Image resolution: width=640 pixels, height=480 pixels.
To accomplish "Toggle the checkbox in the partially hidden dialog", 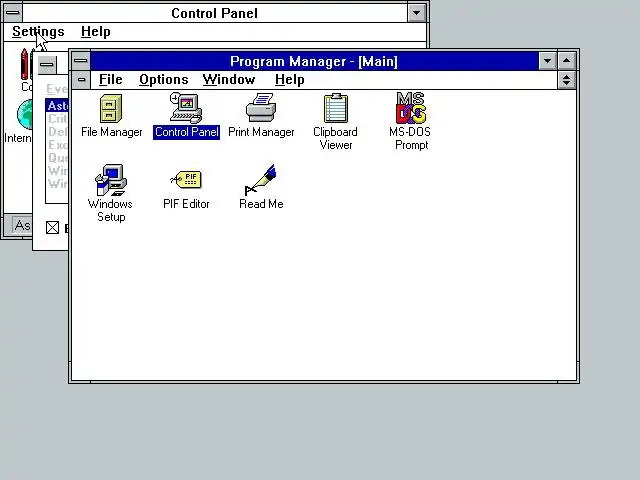I will (52, 227).
